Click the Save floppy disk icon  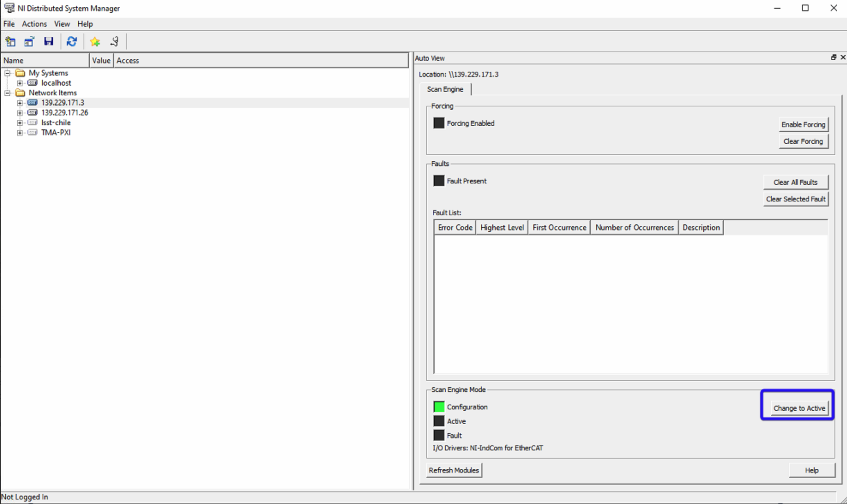click(x=49, y=42)
